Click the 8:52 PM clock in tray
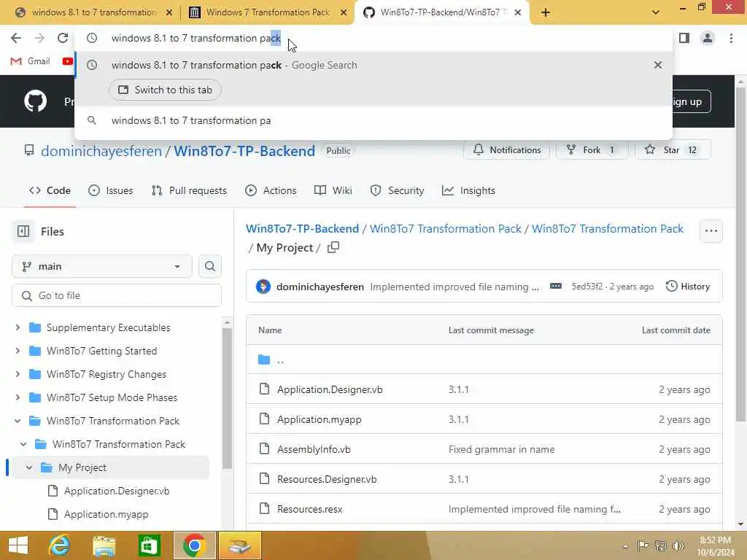 715,540
